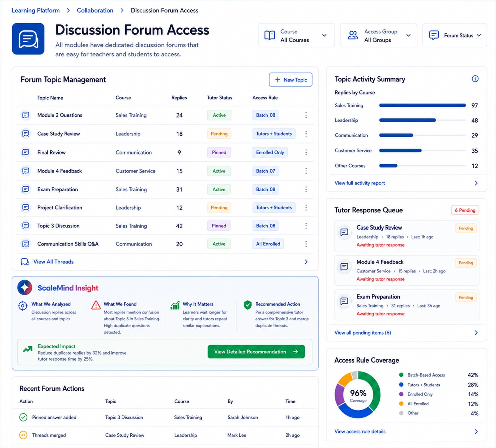496x448 pixels.
Task: Open the more options menu for Final Review
Action: pos(306,152)
